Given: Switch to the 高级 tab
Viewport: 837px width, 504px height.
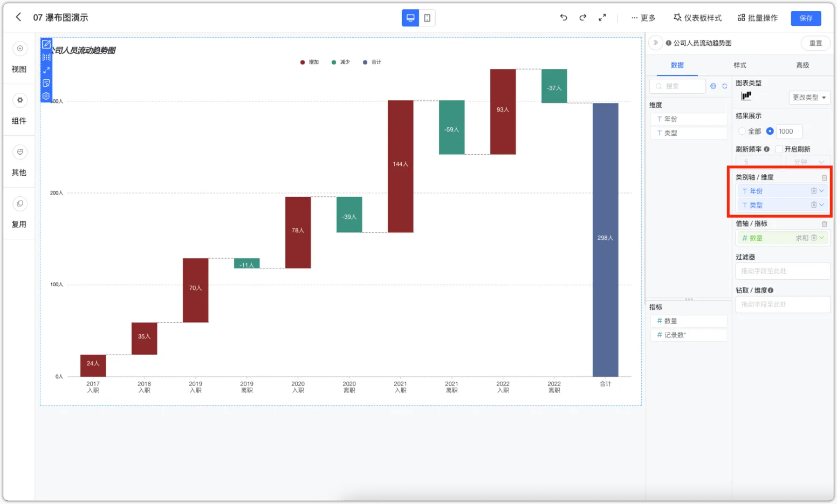Looking at the screenshot, I should coord(802,65).
